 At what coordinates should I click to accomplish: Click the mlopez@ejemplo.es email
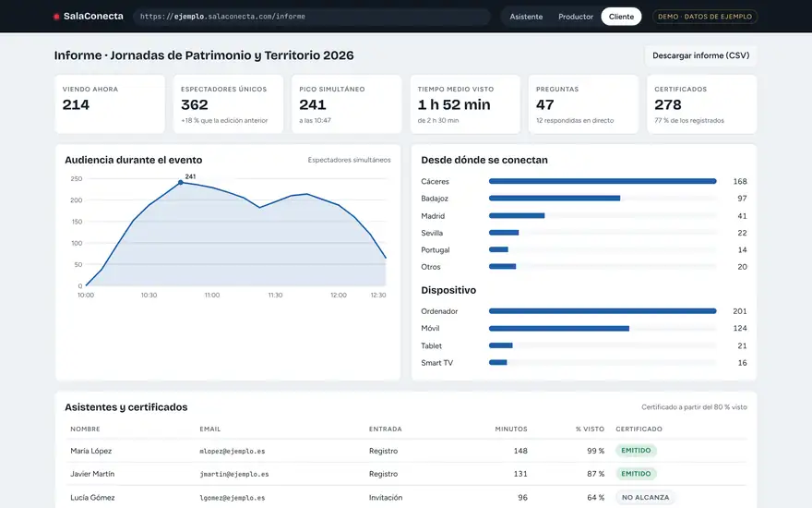pos(232,451)
